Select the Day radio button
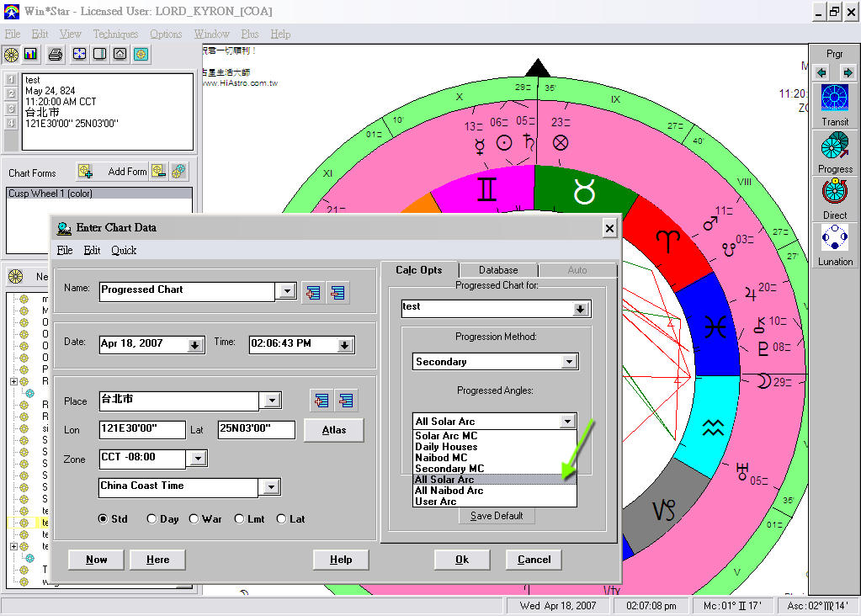 152,519
